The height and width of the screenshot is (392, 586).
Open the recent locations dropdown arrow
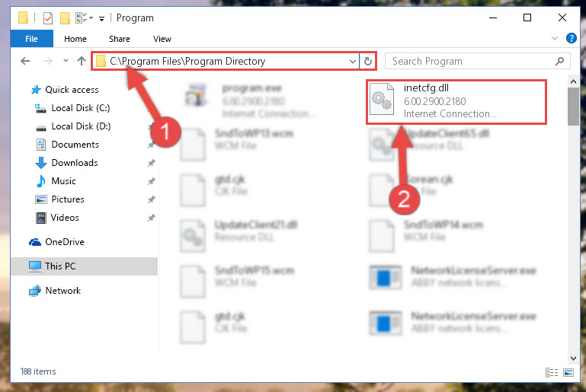(66, 60)
